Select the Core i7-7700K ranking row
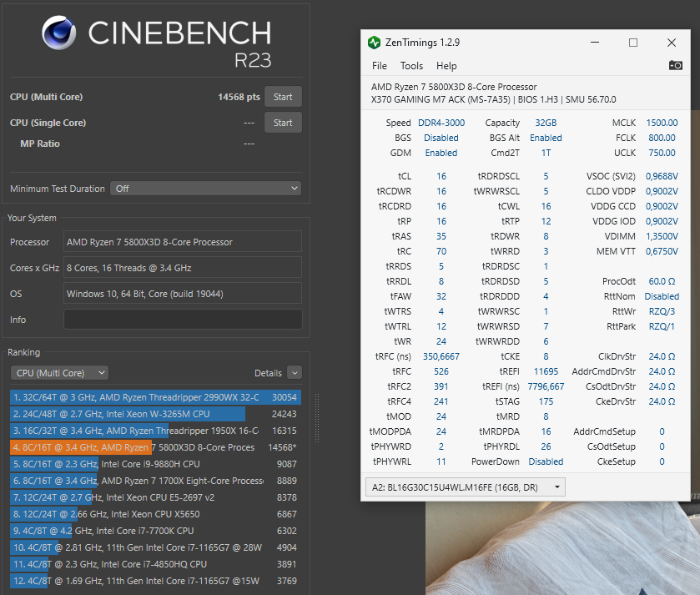 [155, 531]
